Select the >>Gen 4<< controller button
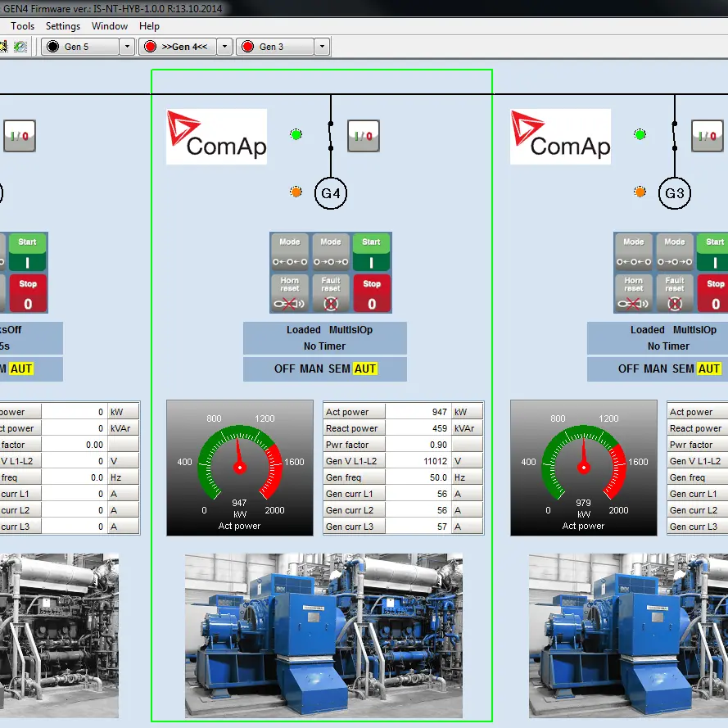The width and height of the screenshot is (728, 728). coord(178,47)
